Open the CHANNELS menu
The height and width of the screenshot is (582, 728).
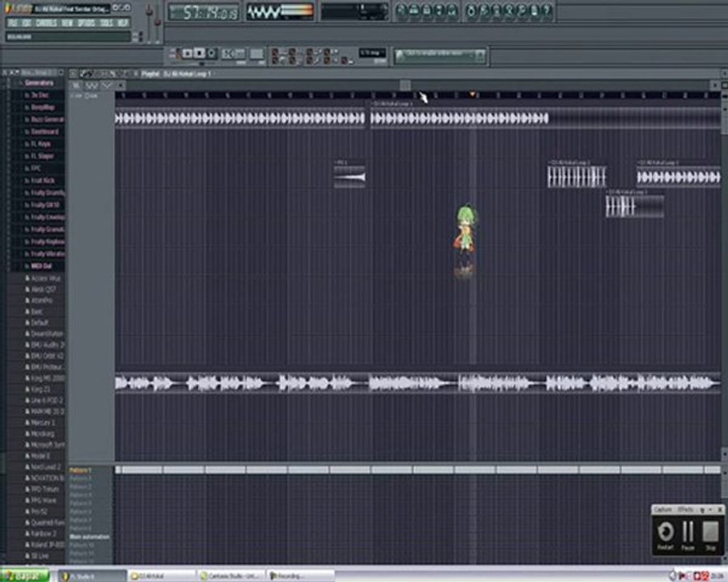pyautogui.click(x=46, y=23)
